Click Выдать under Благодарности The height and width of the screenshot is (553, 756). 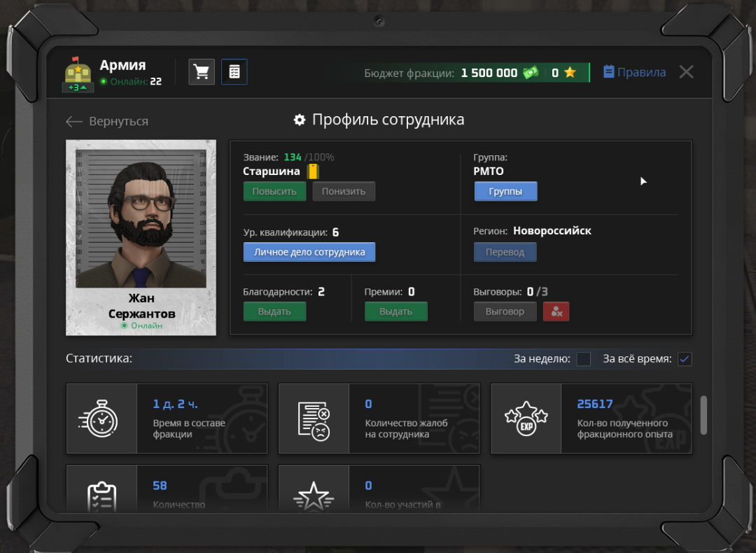274,311
